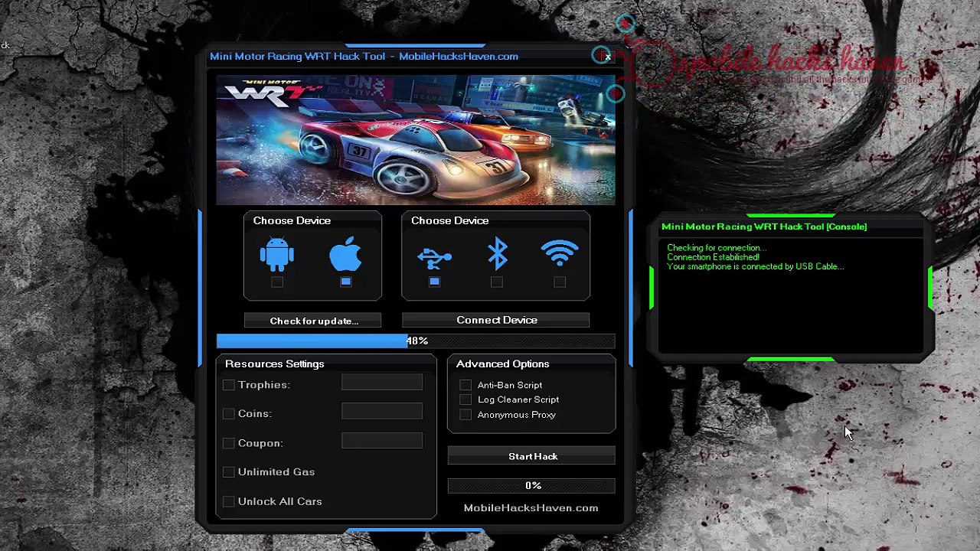This screenshot has height=551, width=980.
Task: Click the 48% connection progress bar
Action: [416, 341]
